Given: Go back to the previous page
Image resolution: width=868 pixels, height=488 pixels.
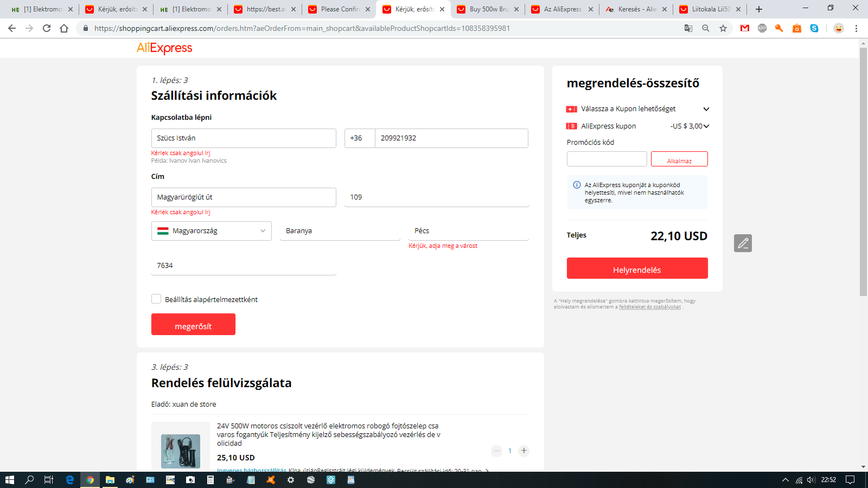Looking at the screenshot, I should coord(12,28).
